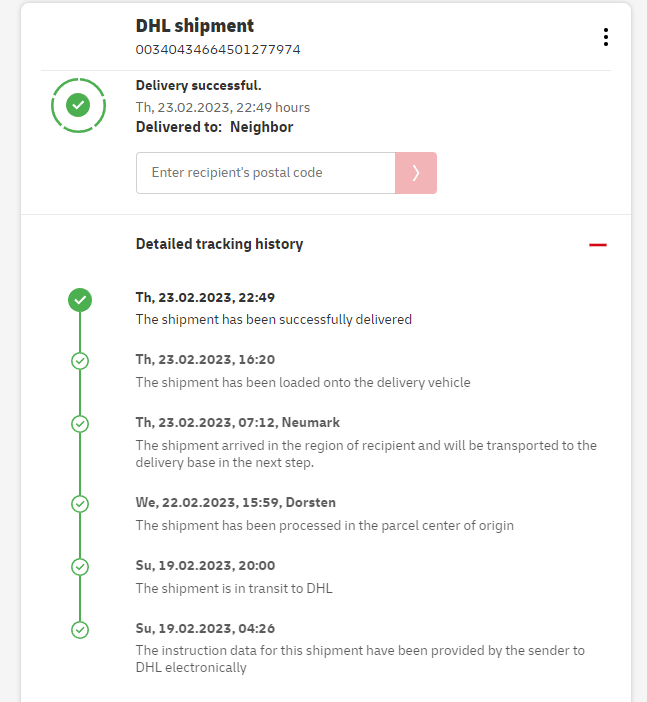This screenshot has height=702, width=647.
Task: Open the three-dot shipment options menu
Action: [x=606, y=37]
